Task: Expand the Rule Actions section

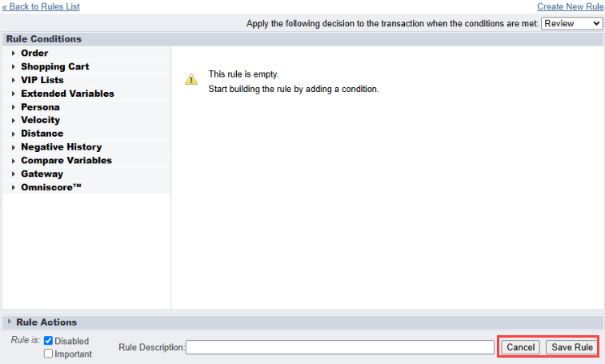Action: coord(302,322)
